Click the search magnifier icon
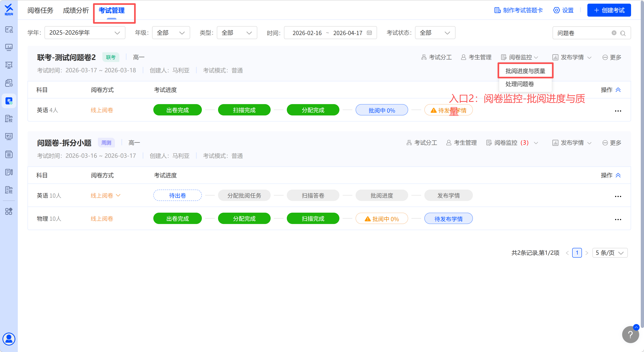 [623, 33]
